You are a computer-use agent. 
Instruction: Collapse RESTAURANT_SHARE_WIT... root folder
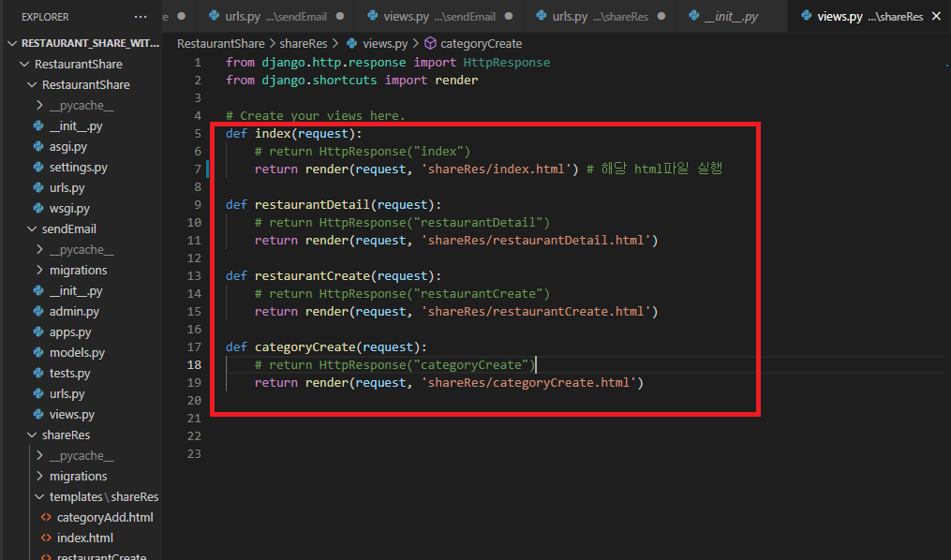tap(13, 44)
